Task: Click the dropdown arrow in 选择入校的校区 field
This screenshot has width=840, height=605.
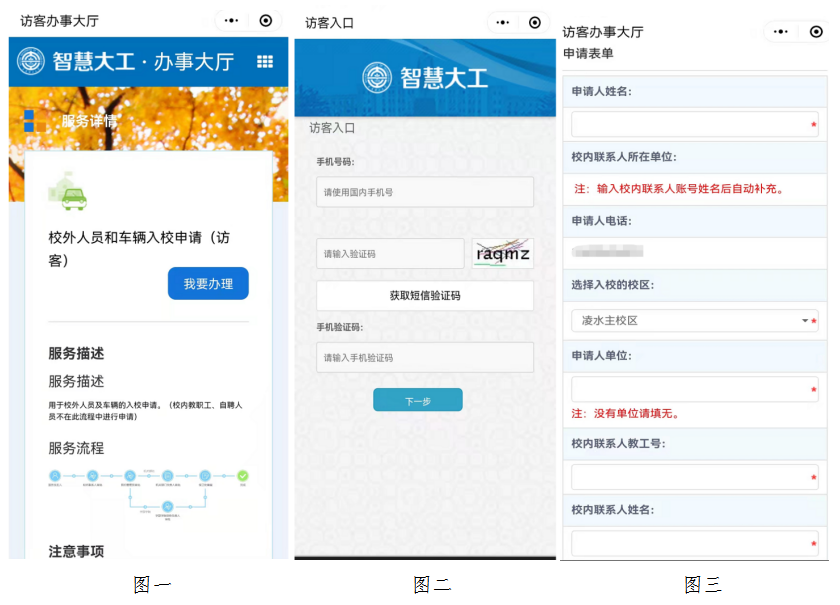Action: coord(805,321)
